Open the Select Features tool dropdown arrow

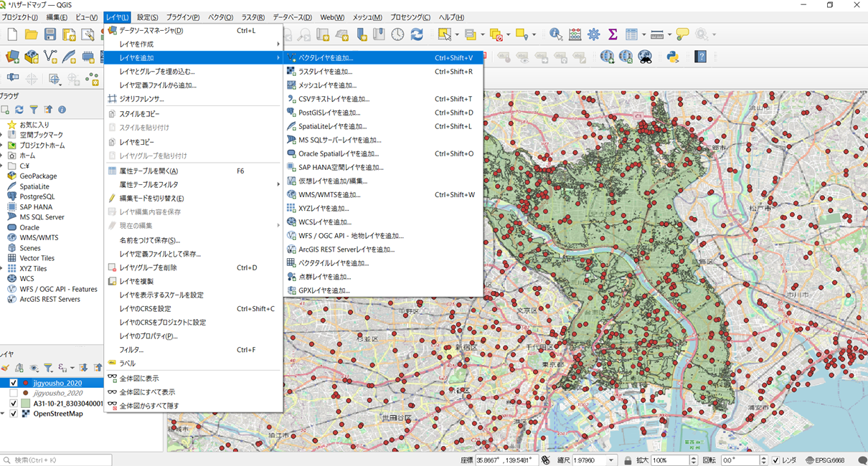pyautogui.click(x=456, y=34)
